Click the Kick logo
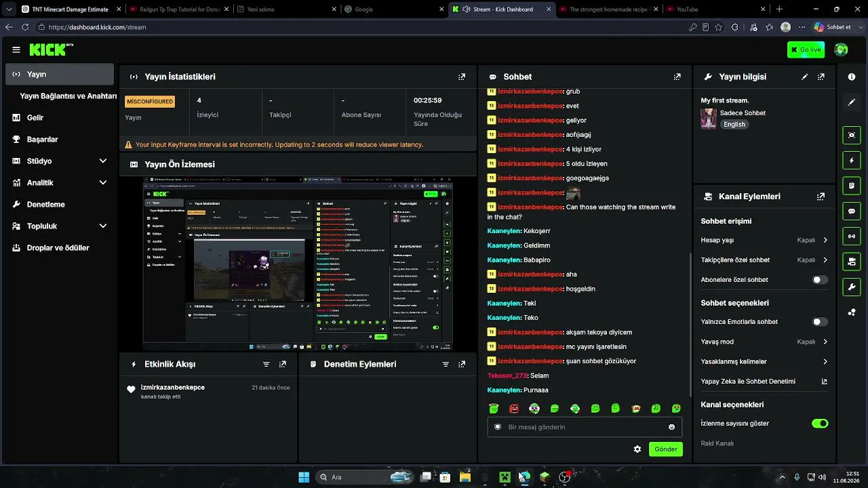Viewport: 868px width, 488px height. [x=51, y=49]
